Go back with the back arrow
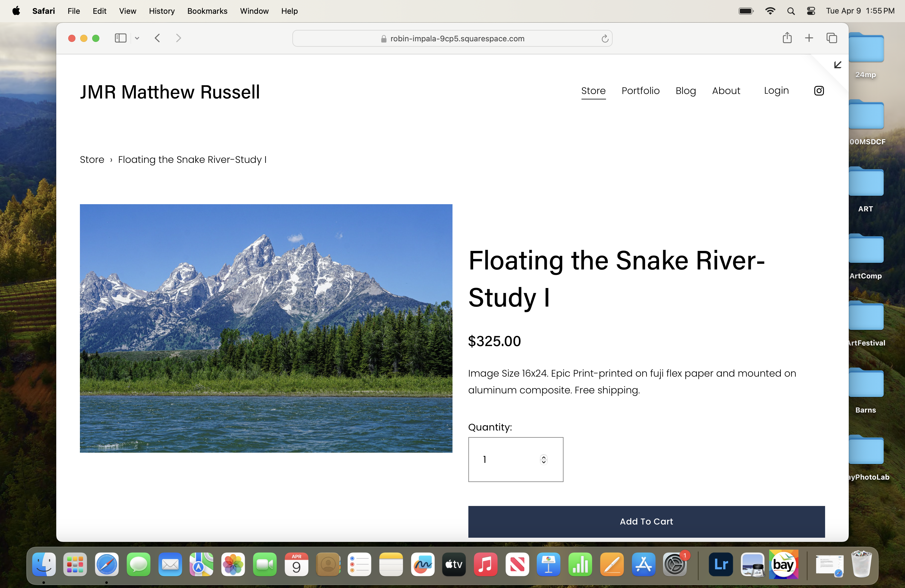The image size is (905, 588). click(x=157, y=38)
